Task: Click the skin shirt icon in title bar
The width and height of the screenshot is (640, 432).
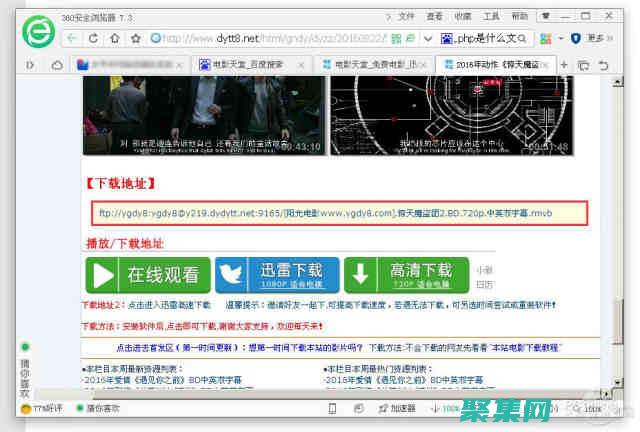Action: tap(546, 16)
